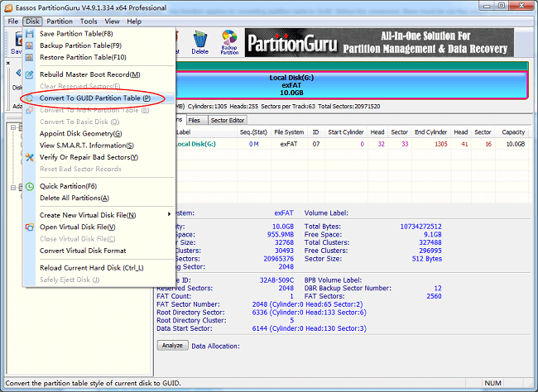The image size is (538, 392).
Task: Collapse the second disk tree node
Action: point(13,188)
